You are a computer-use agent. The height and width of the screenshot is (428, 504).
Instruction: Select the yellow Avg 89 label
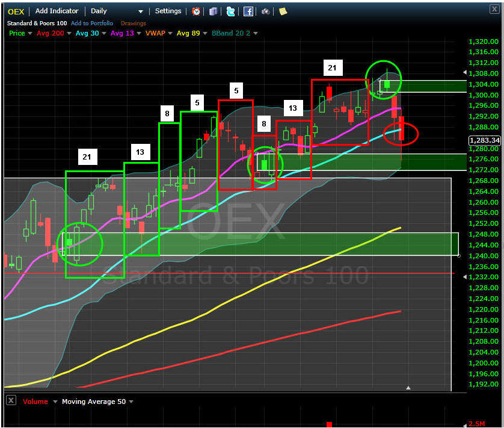tap(188, 33)
